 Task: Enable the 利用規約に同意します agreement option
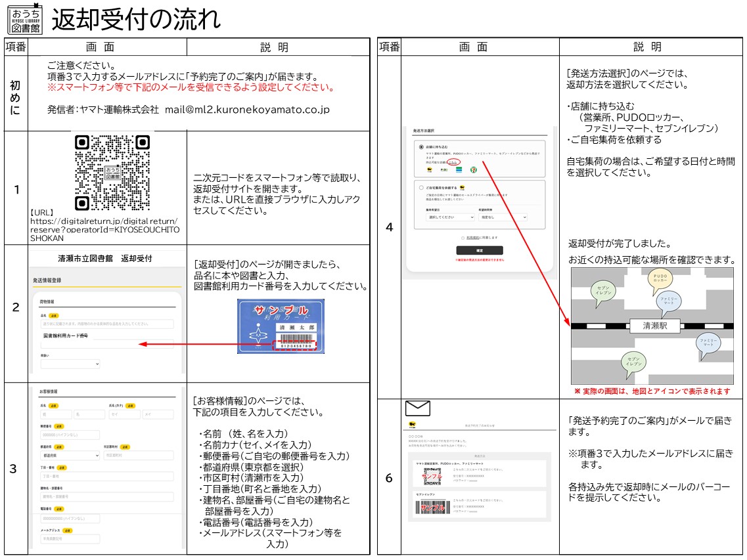(462, 237)
